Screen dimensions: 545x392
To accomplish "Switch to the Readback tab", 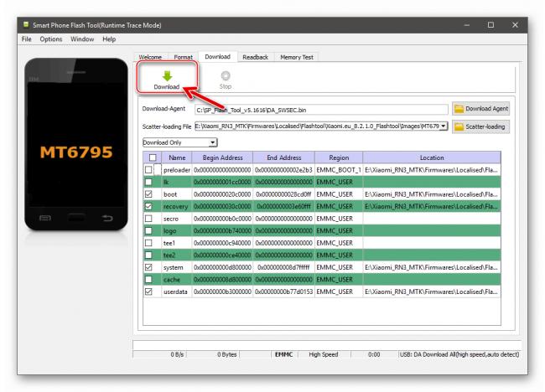I will click(255, 57).
